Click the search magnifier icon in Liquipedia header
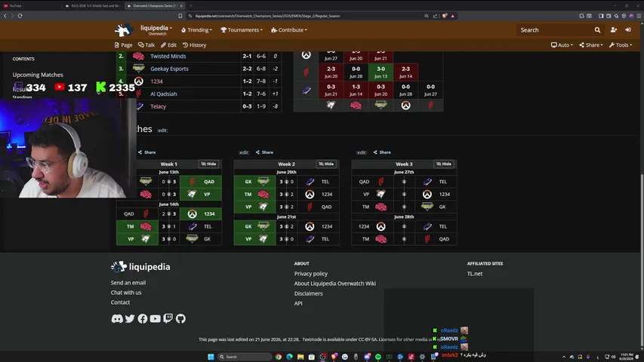This screenshot has width=644, height=362. pyautogui.click(x=597, y=30)
